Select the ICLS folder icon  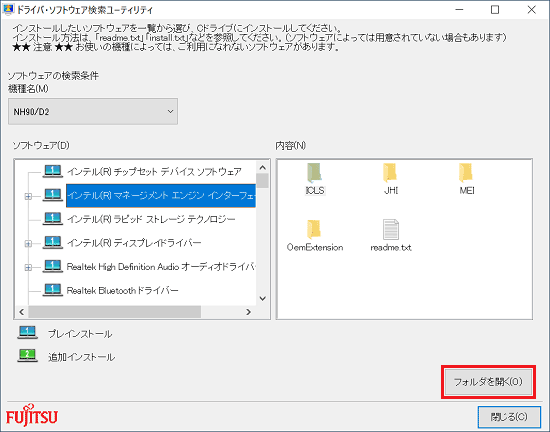[315, 173]
